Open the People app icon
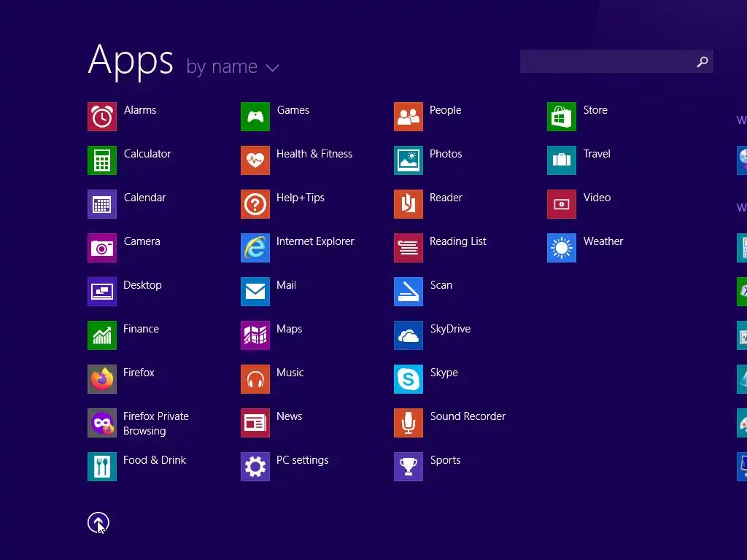Image resolution: width=747 pixels, height=560 pixels. [x=409, y=117]
